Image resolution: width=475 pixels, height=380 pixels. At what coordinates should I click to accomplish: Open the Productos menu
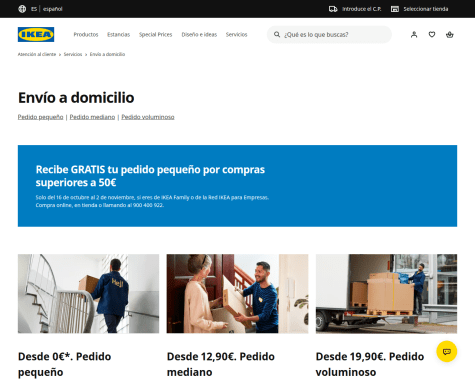[x=86, y=34]
